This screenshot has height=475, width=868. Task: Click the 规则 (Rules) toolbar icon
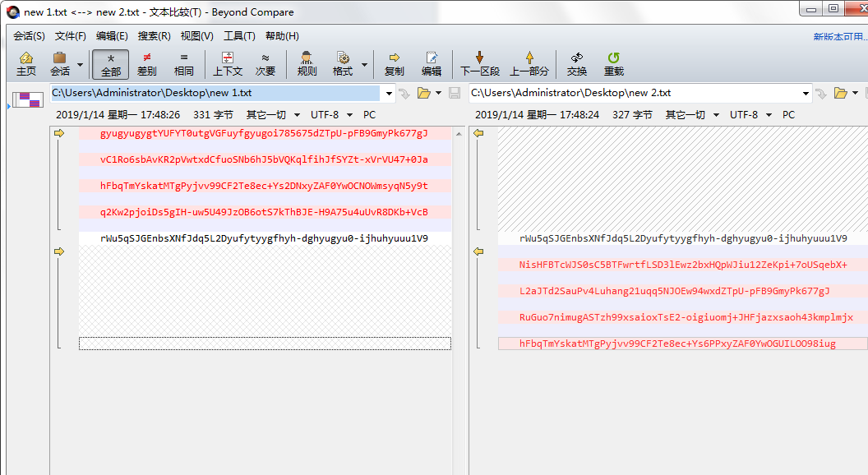(307, 64)
